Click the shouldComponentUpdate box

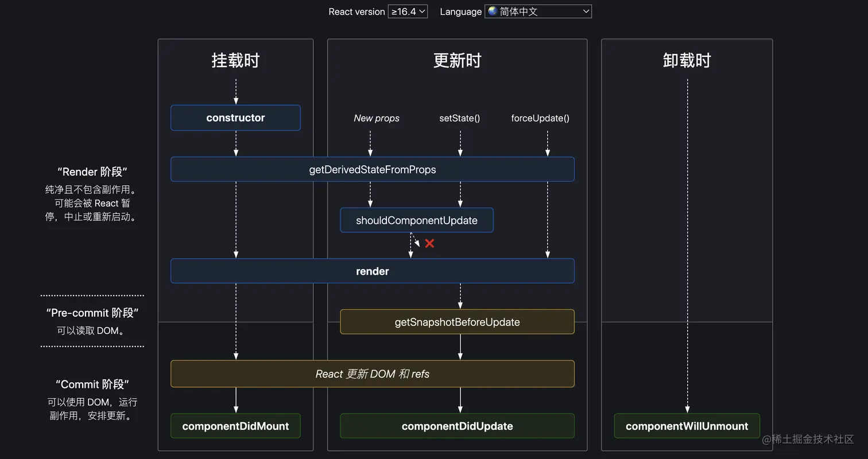tap(417, 220)
